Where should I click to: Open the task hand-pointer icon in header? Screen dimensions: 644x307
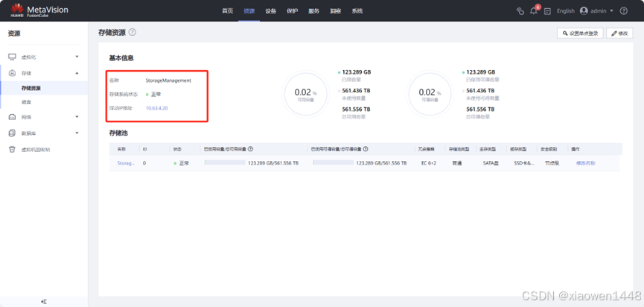520,11
